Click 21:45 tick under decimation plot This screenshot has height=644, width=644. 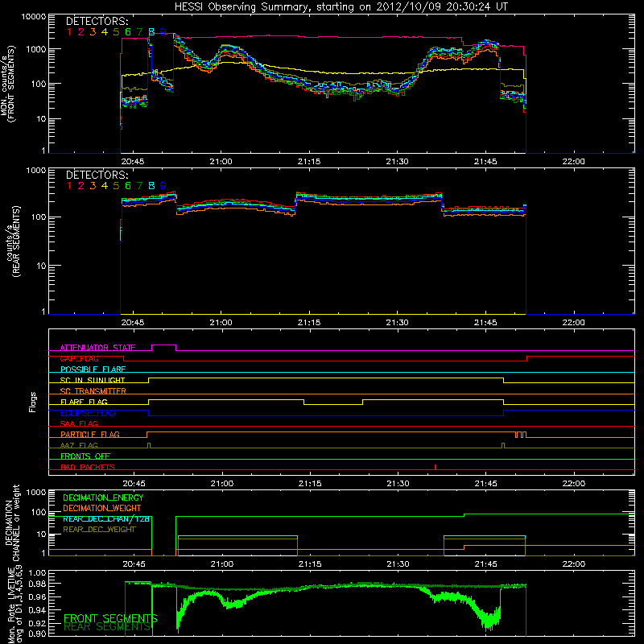coord(486,564)
